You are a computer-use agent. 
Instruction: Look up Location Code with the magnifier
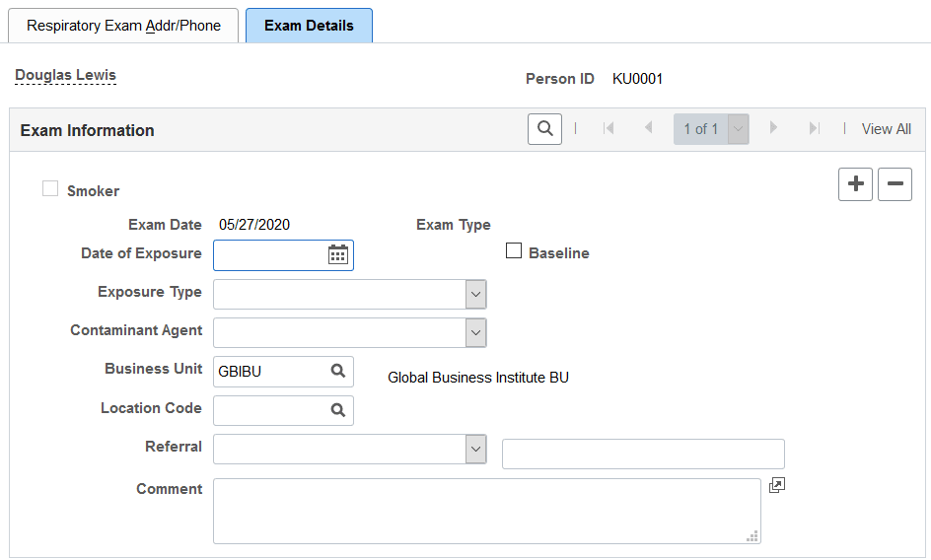[337, 410]
